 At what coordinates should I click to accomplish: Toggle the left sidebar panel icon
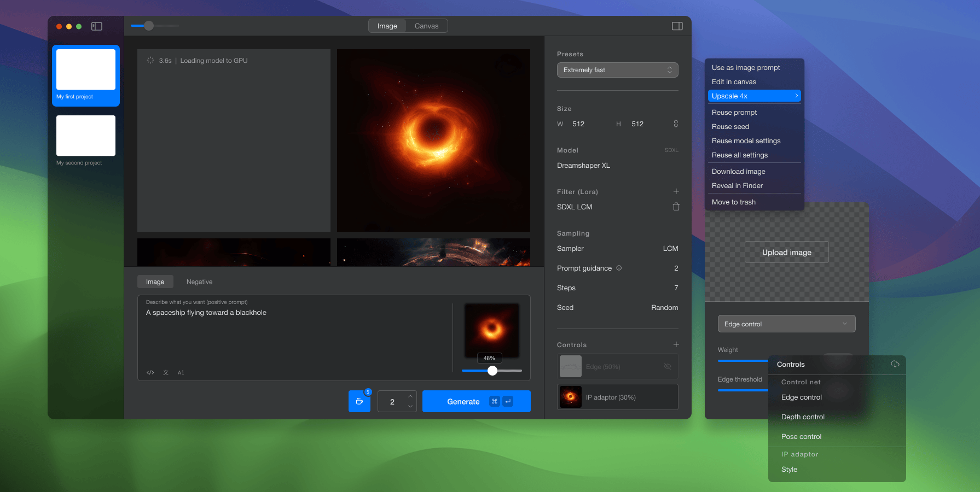(x=97, y=26)
